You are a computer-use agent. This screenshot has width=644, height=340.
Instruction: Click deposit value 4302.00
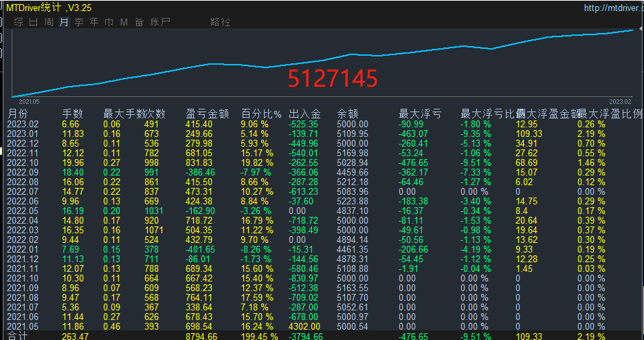coord(304,326)
